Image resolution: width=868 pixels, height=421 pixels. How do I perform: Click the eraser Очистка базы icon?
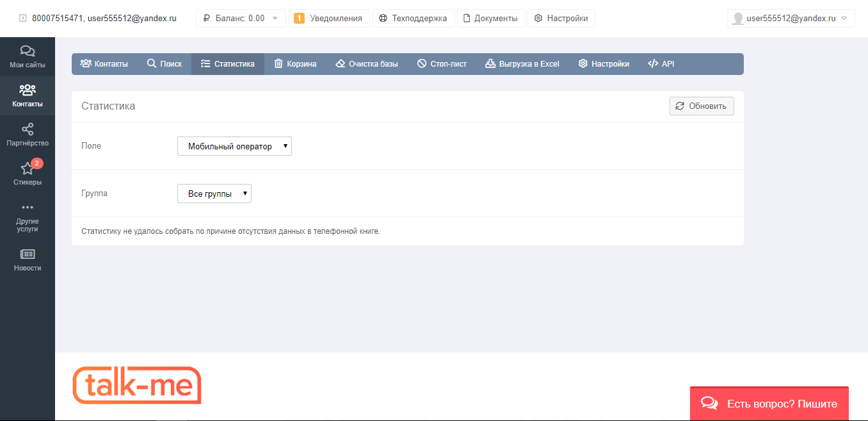tap(340, 64)
